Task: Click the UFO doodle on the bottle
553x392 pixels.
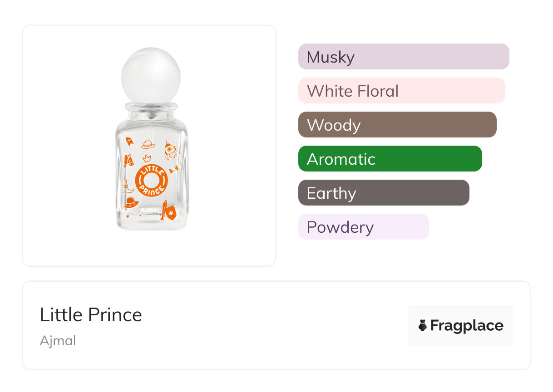Action: coord(132,202)
